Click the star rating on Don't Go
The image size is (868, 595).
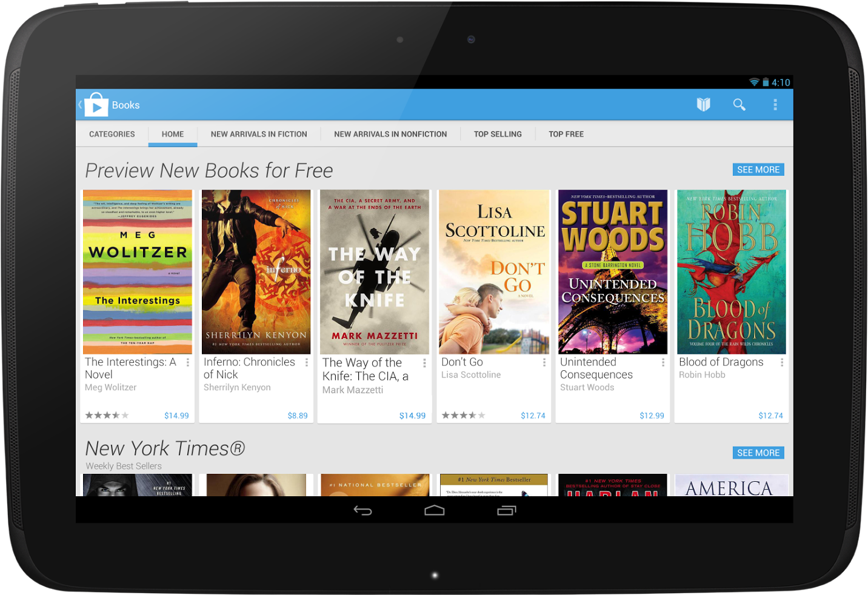(463, 416)
